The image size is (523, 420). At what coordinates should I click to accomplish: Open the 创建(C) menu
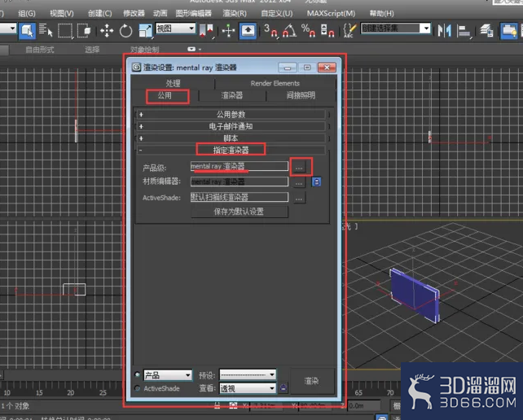tap(99, 13)
